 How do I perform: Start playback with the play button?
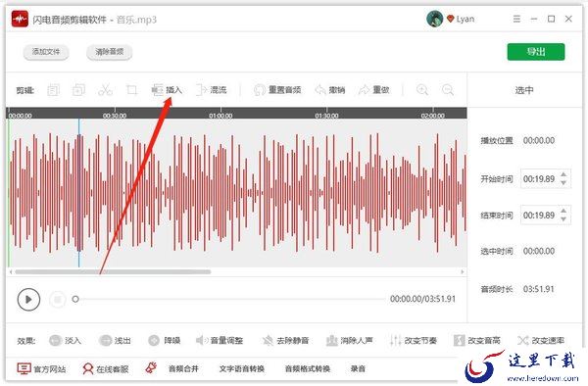point(28,300)
